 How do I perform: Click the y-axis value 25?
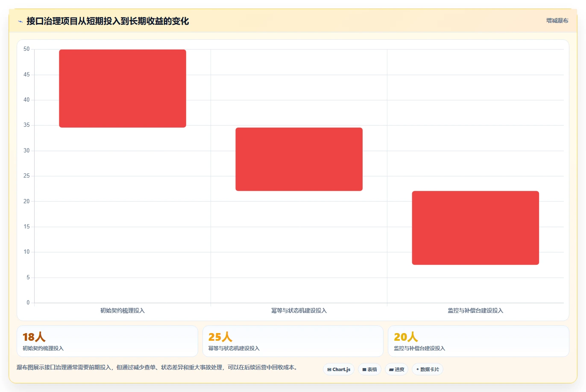[26, 176]
